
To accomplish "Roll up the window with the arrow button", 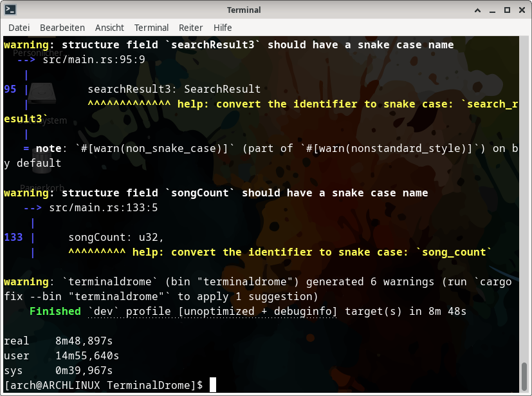I will 478,10.
